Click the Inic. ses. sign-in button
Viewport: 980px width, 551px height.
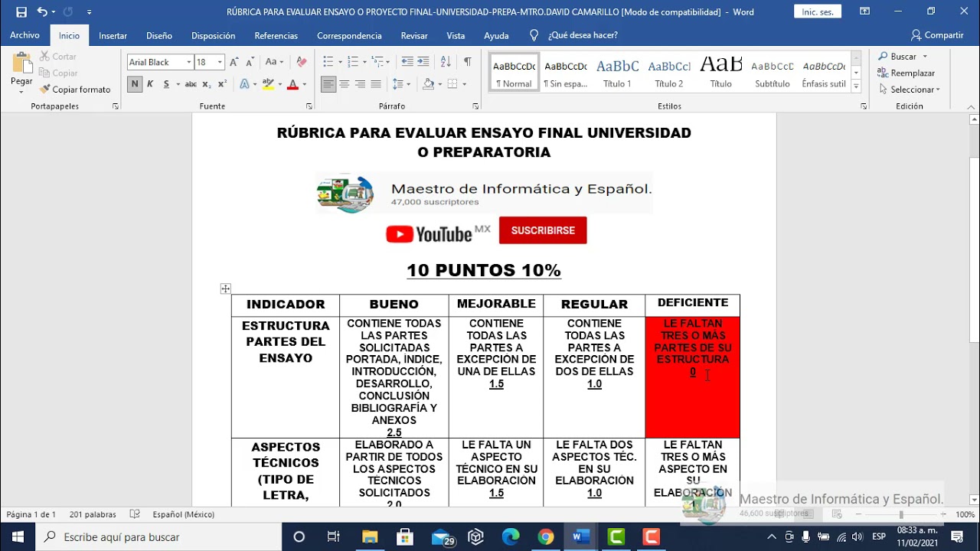coord(818,11)
